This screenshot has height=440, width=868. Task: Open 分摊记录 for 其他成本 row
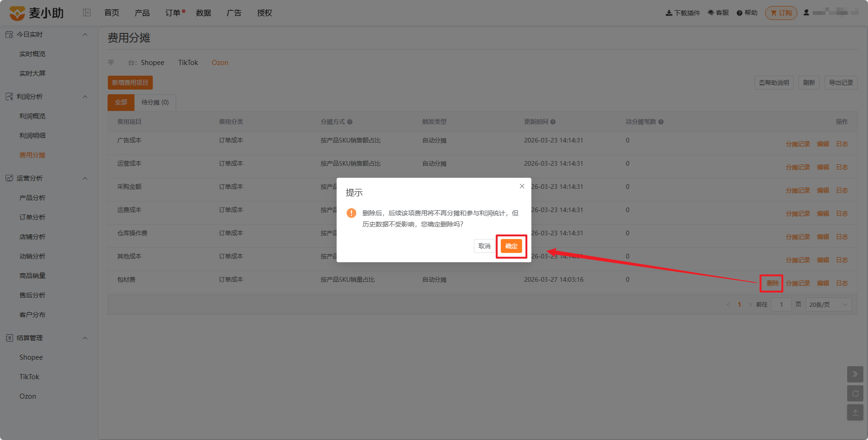[798, 260]
